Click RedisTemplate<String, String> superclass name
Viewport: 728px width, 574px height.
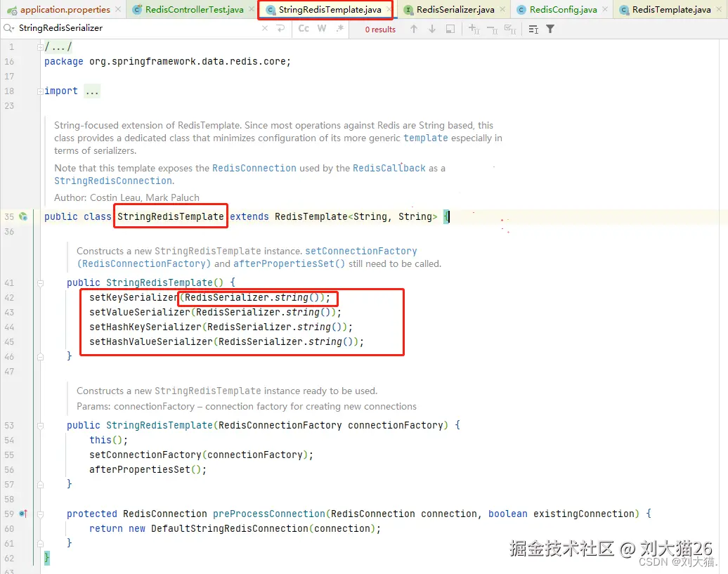[x=356, y=216]
